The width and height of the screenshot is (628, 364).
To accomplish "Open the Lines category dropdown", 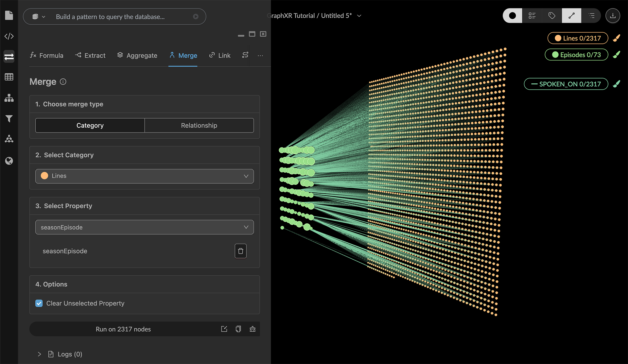I will (x=144, y=176).
